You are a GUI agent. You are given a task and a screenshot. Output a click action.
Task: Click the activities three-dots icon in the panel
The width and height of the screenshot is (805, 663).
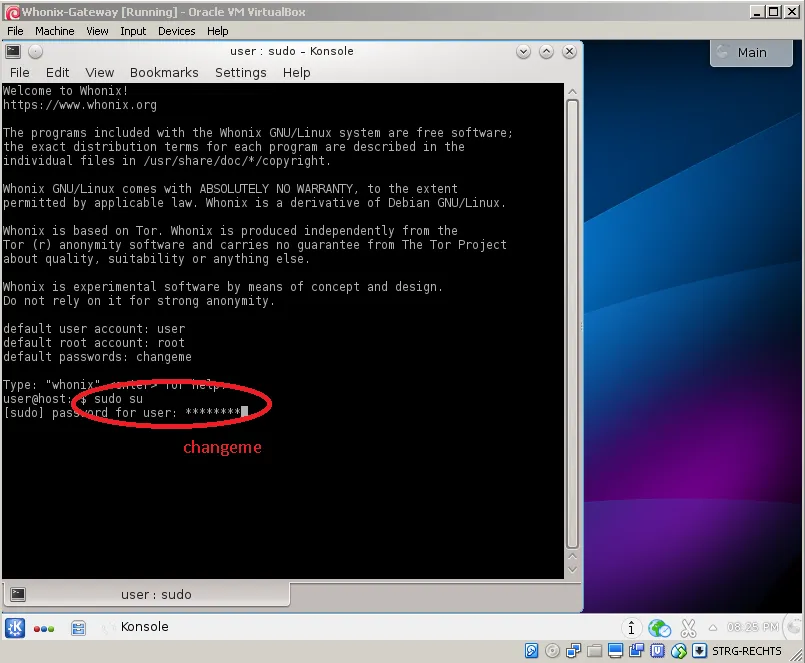[x=44, y=629]
